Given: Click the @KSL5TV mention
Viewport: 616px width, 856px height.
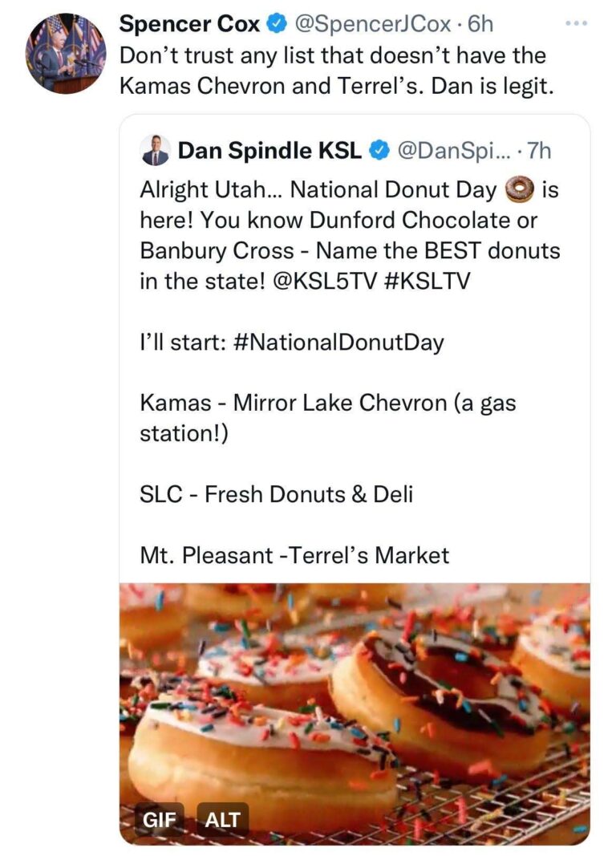Looking at the screenshot, I should point(323,281).
